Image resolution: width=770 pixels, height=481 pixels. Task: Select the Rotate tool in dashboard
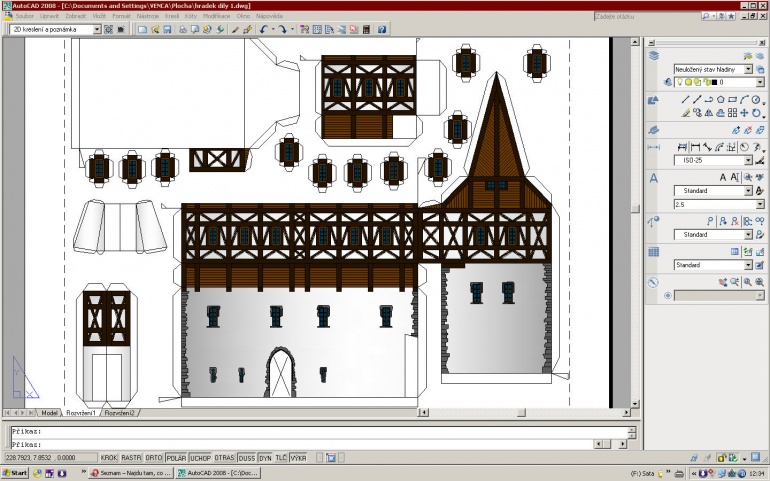[x=756, y=113]
